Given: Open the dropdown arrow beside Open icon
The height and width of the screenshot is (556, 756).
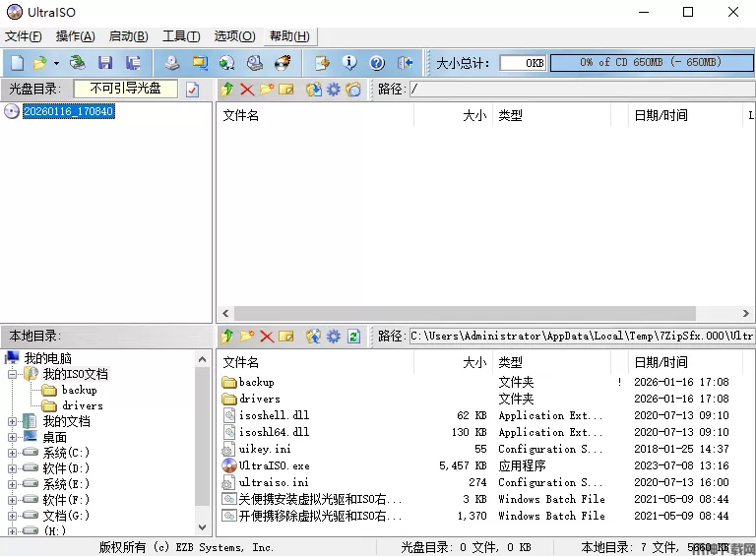Looking at the screenshot, I should pyautogui.click(x=56, y=63).
